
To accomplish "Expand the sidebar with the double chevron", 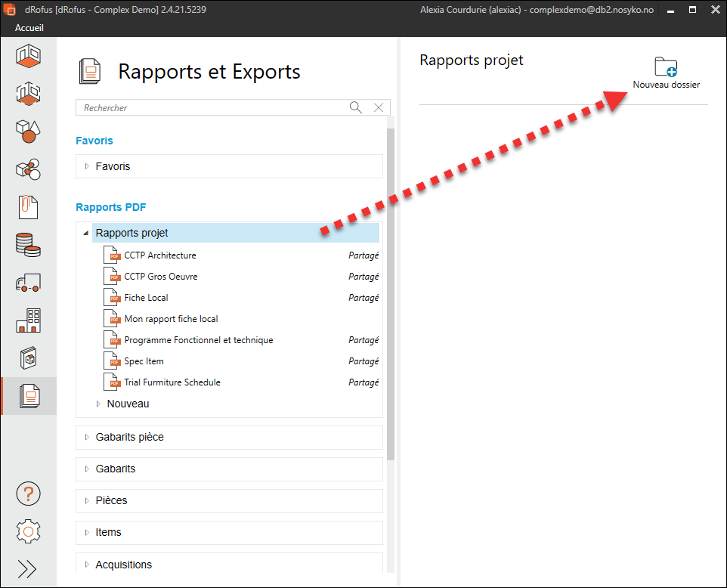I will pos(27,569).
